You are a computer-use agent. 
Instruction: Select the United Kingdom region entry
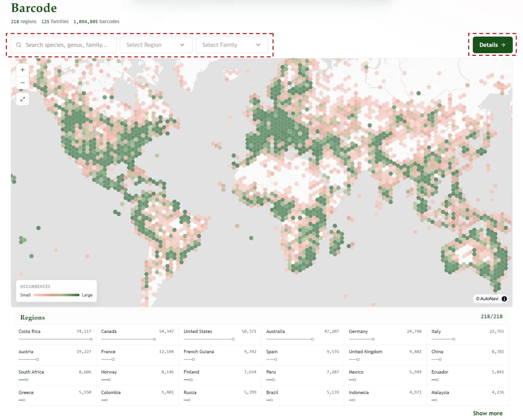tap(385, 355)
